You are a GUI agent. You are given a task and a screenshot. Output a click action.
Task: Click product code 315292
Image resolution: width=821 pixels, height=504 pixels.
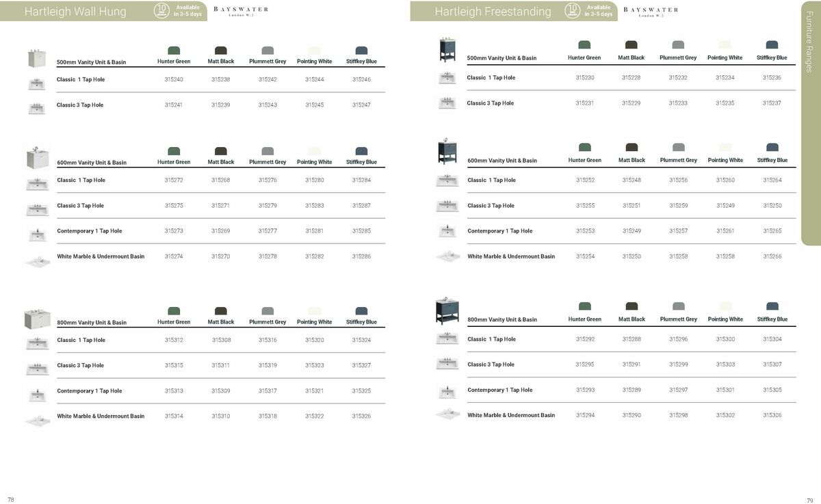[585, 339]
